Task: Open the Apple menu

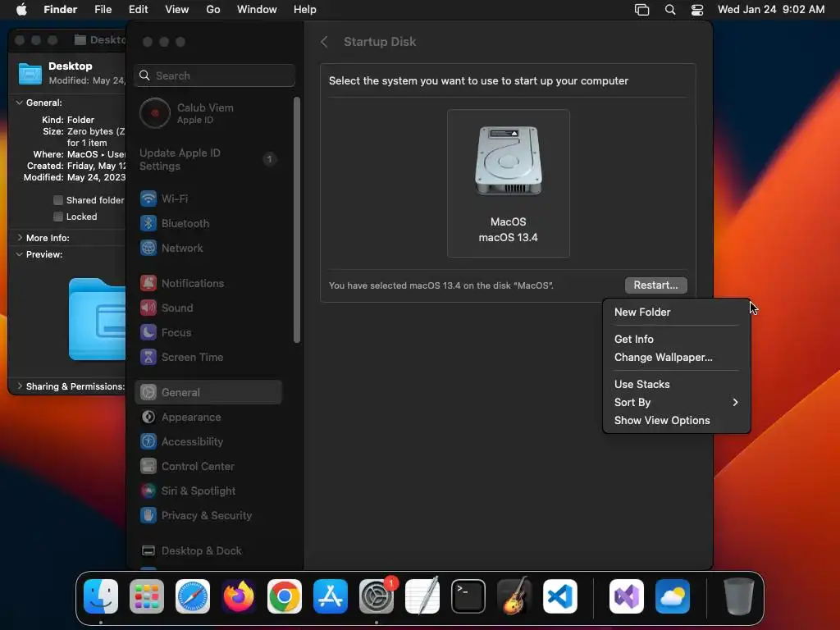Action: tap(21, 10)
